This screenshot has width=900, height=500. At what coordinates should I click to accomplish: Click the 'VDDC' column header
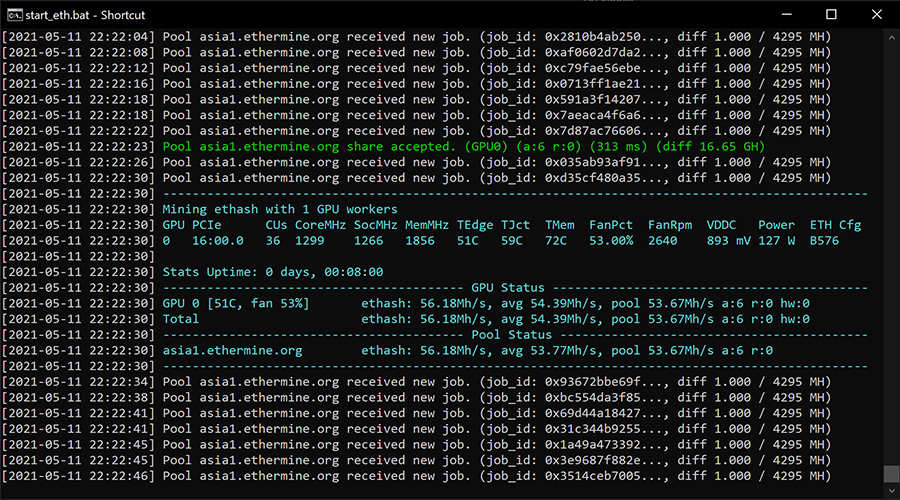721,225
